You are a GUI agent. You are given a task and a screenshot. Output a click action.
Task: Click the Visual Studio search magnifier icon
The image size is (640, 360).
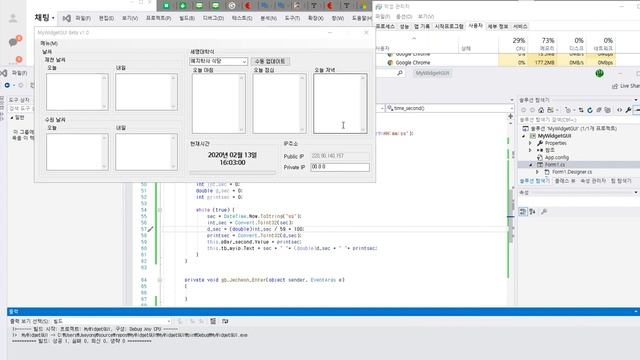point(400,73)
